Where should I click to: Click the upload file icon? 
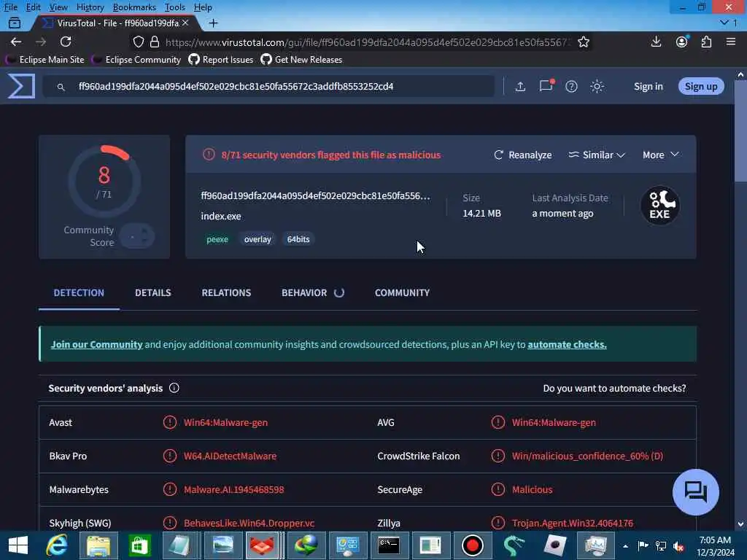point(520,87)
